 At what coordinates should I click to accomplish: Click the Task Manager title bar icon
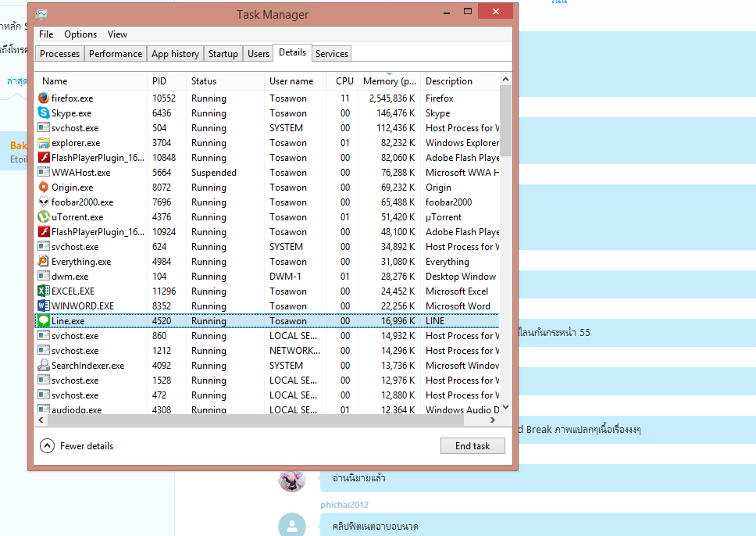(x=41, y=15)
